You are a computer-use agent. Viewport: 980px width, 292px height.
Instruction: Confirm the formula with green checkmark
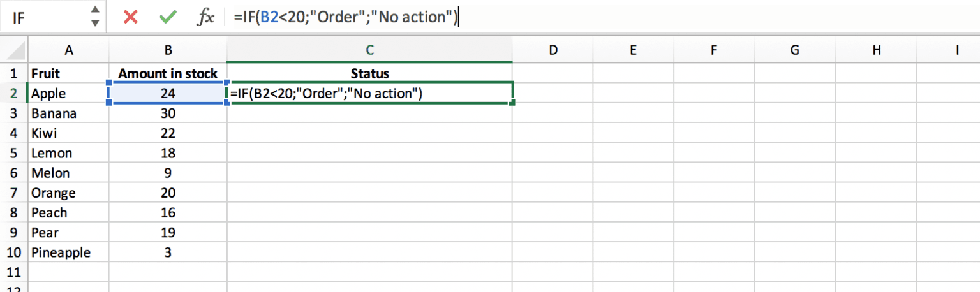point(168,17)
